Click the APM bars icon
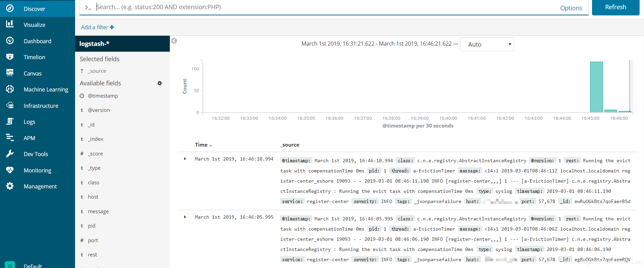 10,137
